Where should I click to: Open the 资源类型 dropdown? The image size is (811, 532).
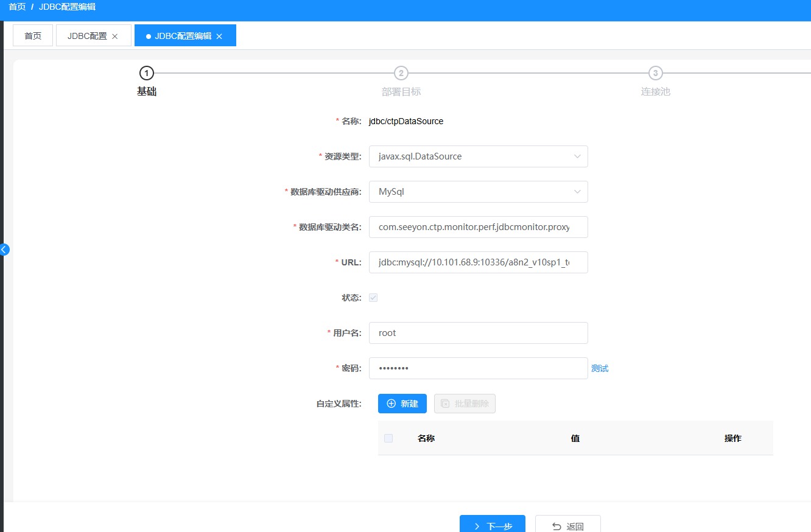[x=478, y=156]
